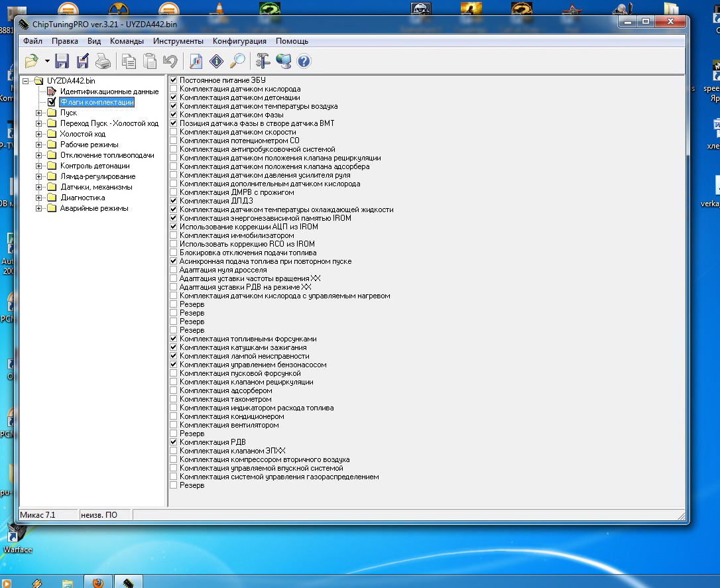
Task: Click the undo arrow icon
Action: click(170, 62)
